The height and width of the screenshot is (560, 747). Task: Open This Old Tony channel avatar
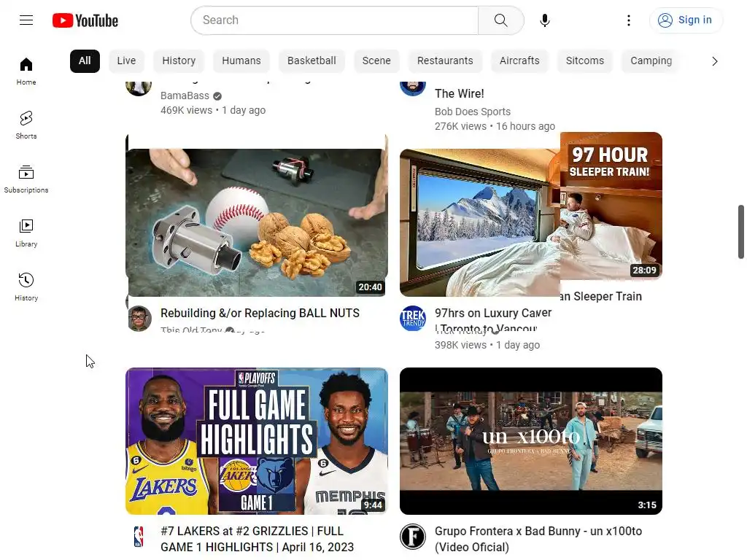(139, 319)
